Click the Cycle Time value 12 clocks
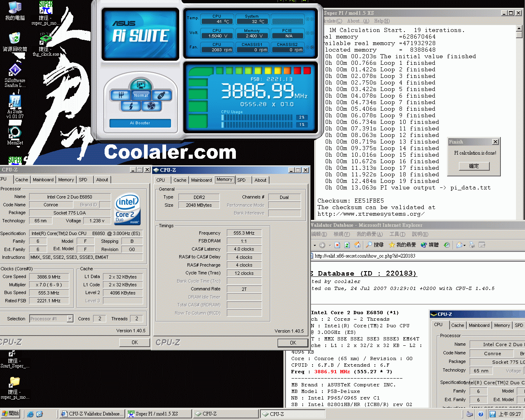The image size is (525, 420). tap(244, 273)
